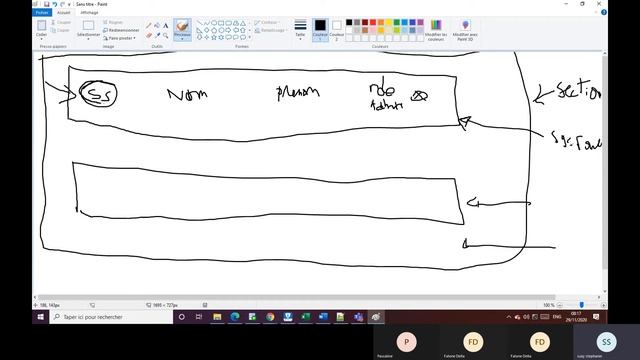Pick the triangle shape in gallery
This screenshot has height=360, width=640.
coord(243,23)
